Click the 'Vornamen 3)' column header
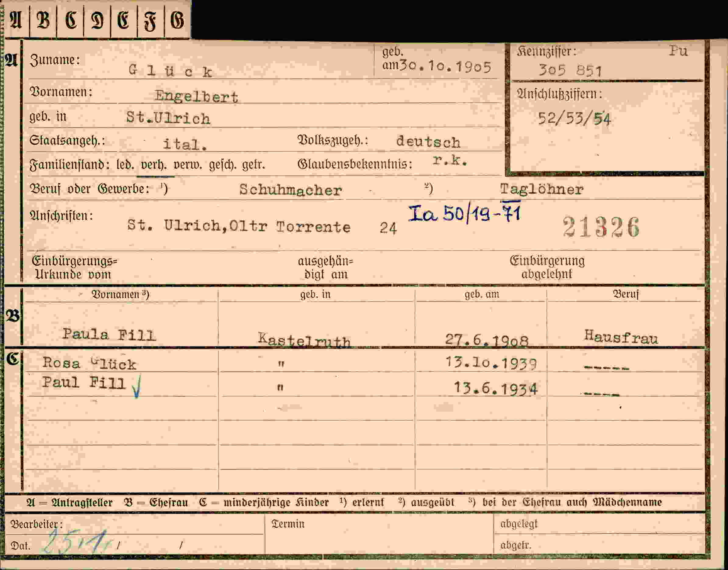Viewport: 728px width, 570px height. (120, 294)
